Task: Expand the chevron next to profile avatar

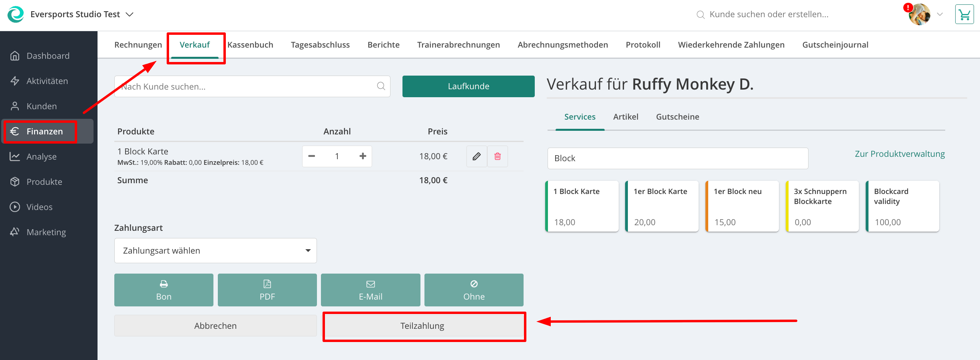Action: coord(940,15)
